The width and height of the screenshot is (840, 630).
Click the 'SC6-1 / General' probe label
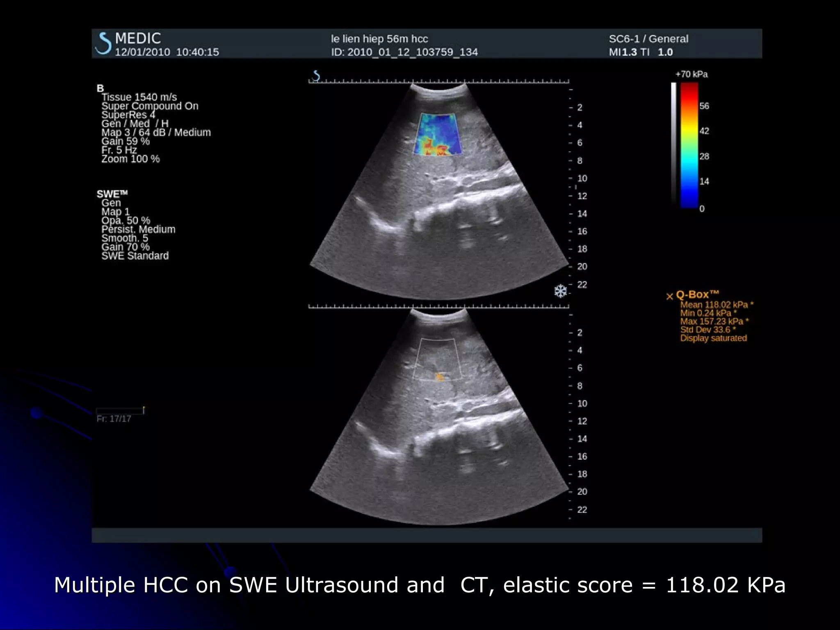648,39
